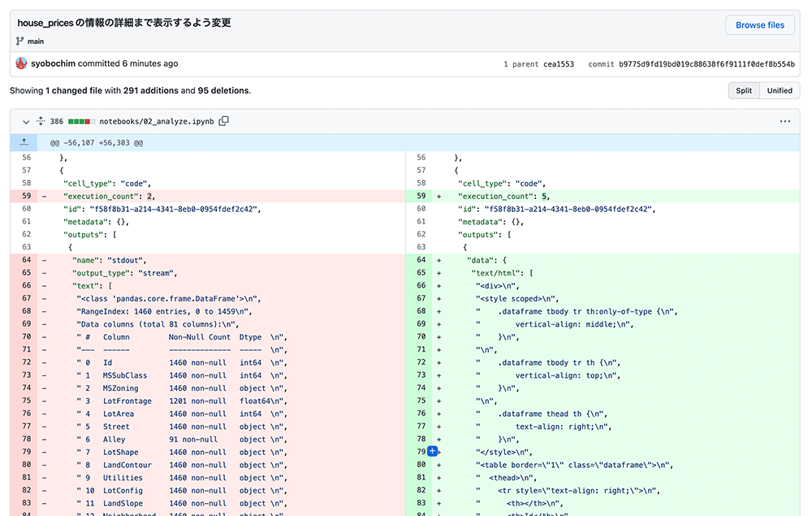Open the file options three-dot menu

[x=785, y=121]
